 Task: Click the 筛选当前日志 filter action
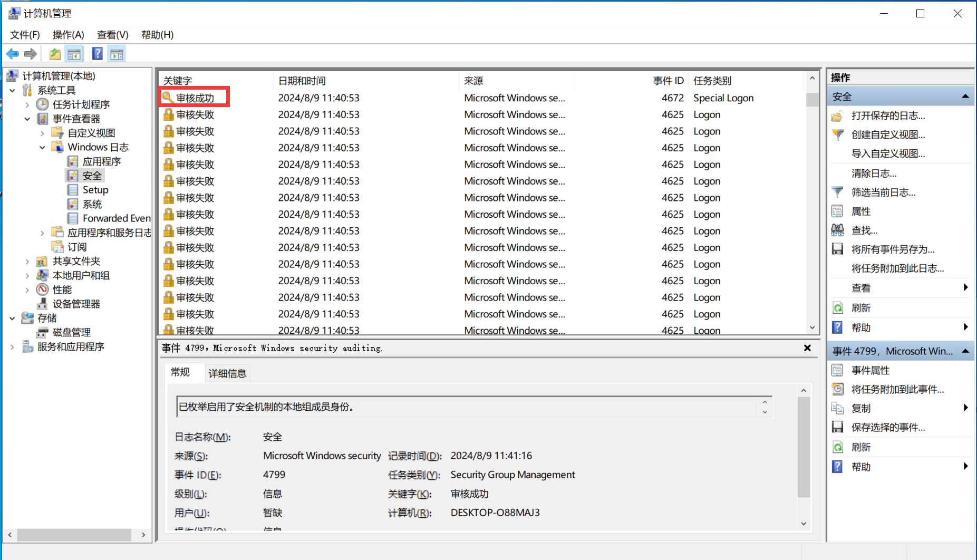(883, 192)
